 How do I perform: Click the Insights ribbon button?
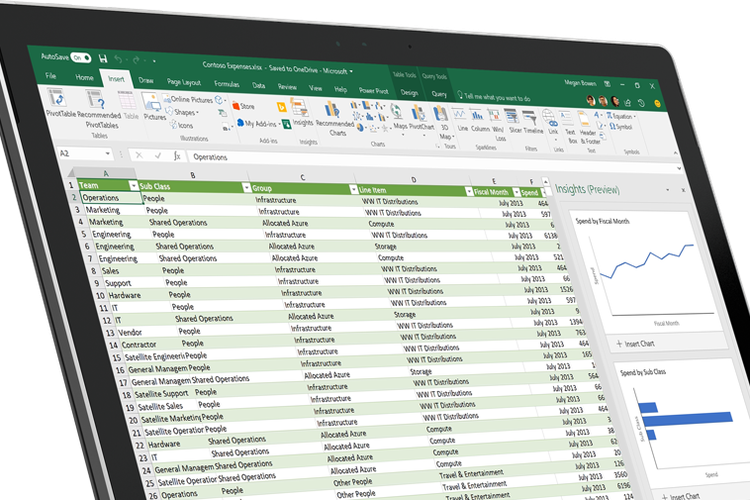pos(302,113)
